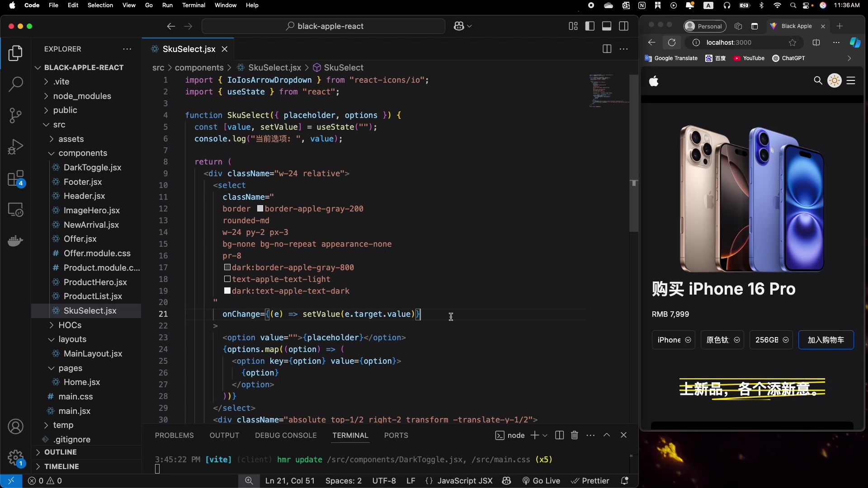The image size is (868, 488).
Task: Open the Remote Explorer view
Action: [15, 210]
